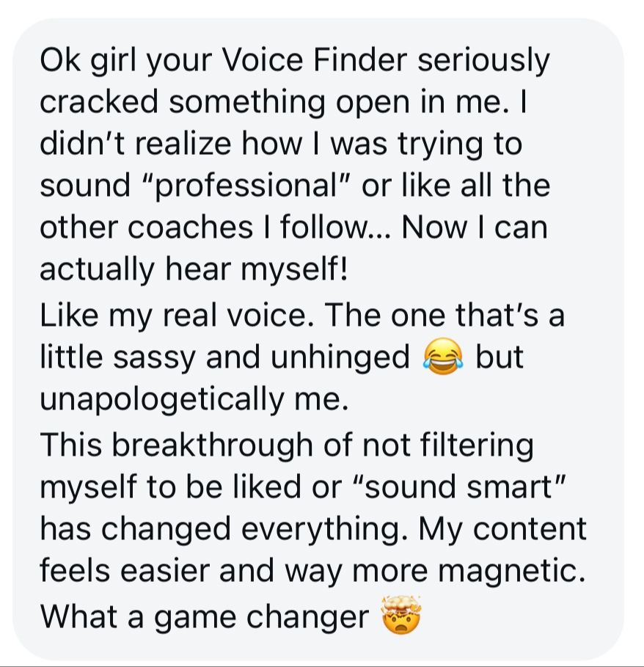This screenshot has width=644, height=667.
Task: Click the exploding head emoji
Action: pyautogui.click(x=401, y=615)
